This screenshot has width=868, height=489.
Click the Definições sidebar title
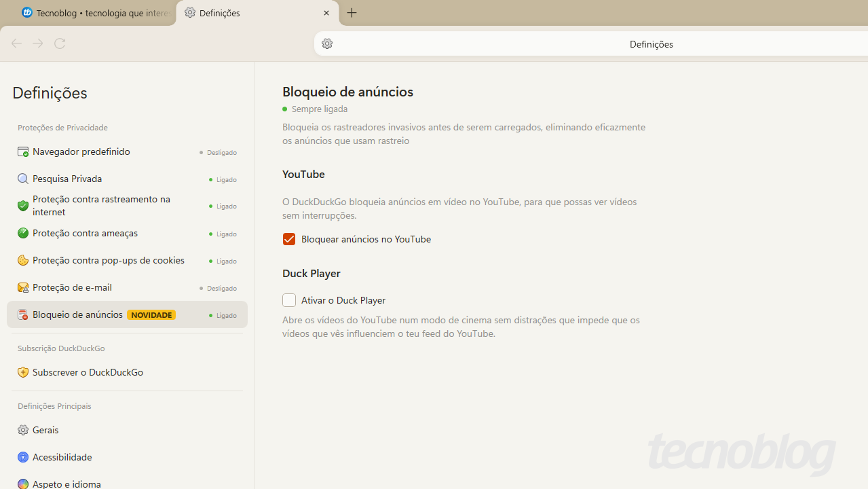coord(50,93)
